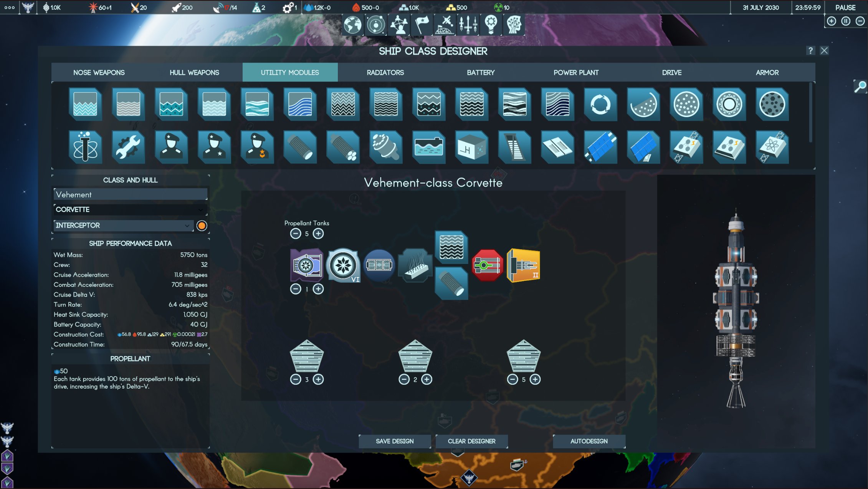Click the purple drive slot on ship
Screen dimensions: 868x489
click(307, 265)
